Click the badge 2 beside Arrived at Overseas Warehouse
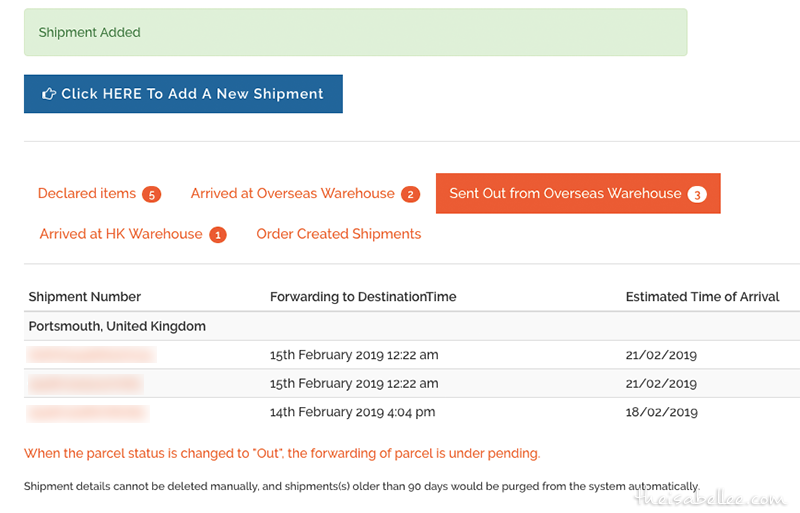The image size is (800, 513). 410,194
